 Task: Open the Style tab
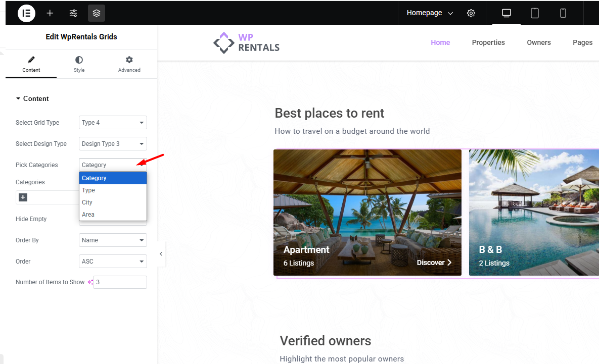[x=79, y=64]
